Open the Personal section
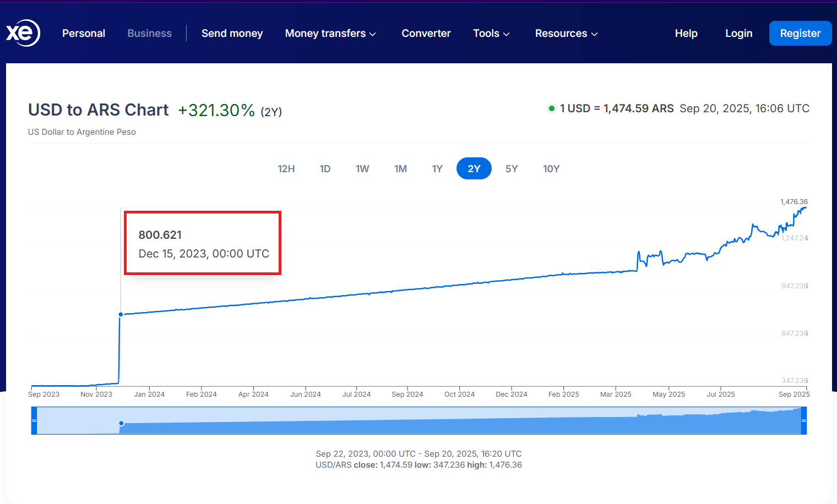The width and height of the screenshot is (837, 504). [x=84, y=34]
